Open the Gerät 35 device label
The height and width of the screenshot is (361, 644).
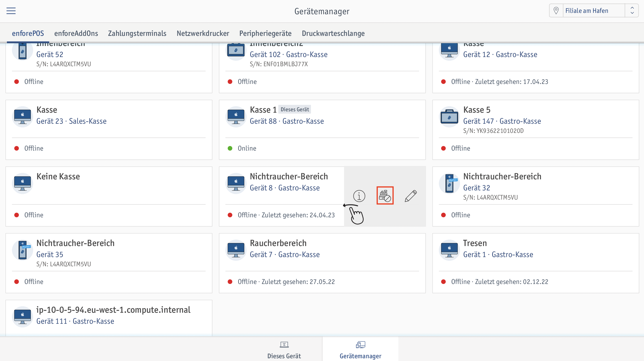coord(50,255)
